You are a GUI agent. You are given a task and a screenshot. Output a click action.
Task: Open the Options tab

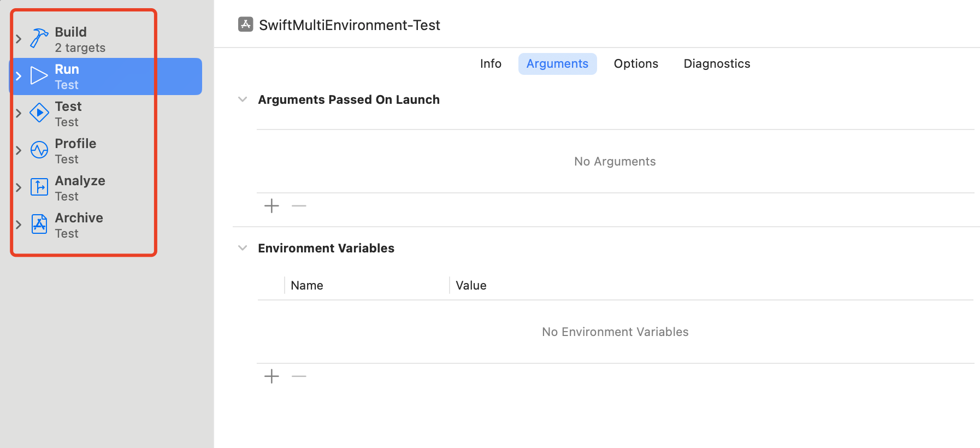636,64
